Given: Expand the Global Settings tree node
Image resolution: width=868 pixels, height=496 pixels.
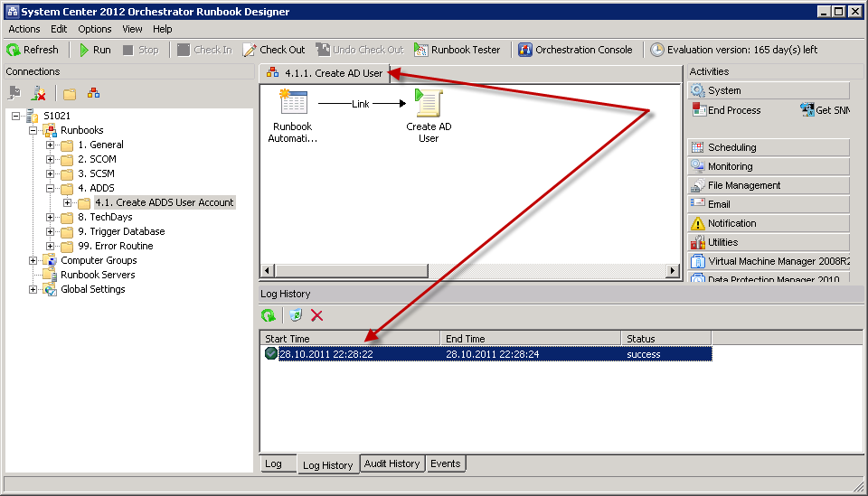Looking at the screenshot, I should 33,289.
